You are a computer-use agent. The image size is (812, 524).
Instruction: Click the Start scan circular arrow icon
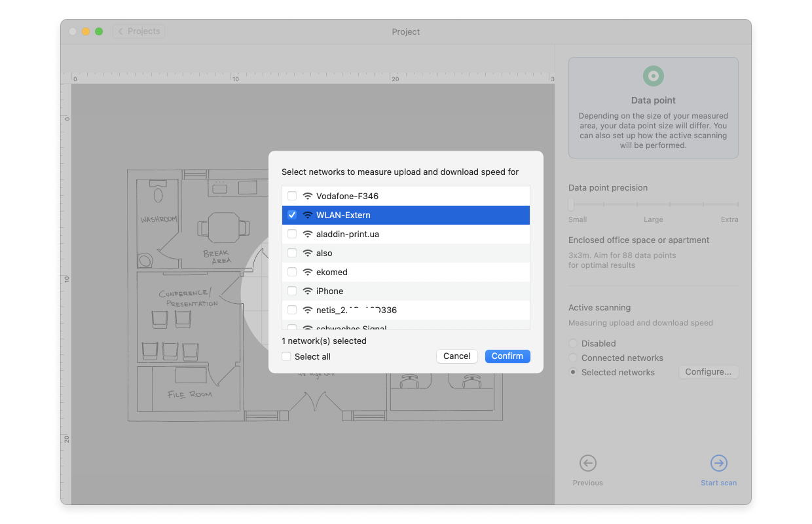[718, 463]
